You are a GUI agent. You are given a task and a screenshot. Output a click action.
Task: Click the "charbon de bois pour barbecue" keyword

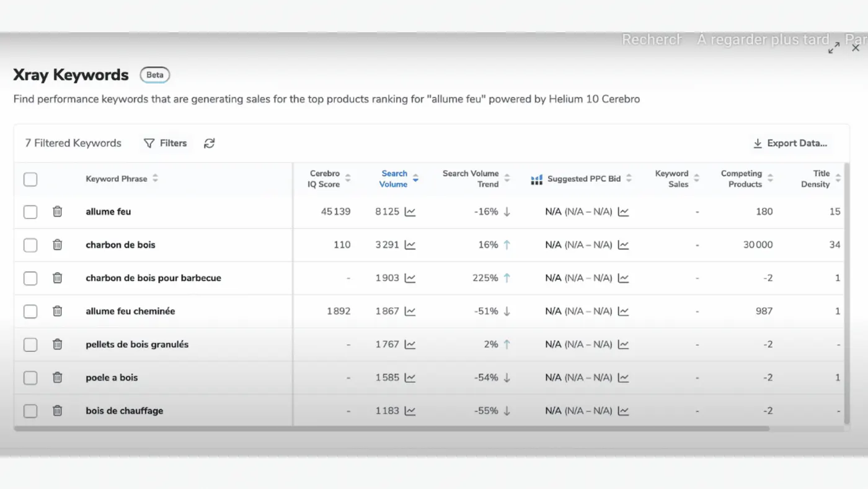[x=153, y=278]
